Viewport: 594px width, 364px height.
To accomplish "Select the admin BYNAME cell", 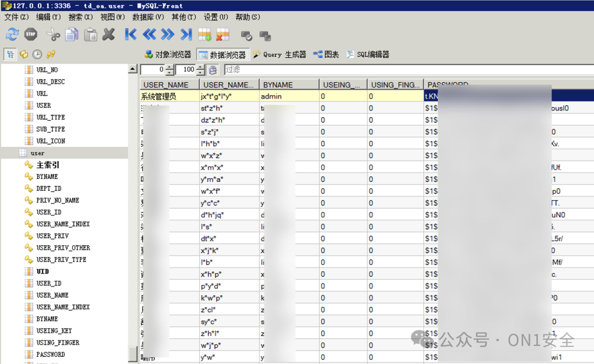I will pos(289,96).
